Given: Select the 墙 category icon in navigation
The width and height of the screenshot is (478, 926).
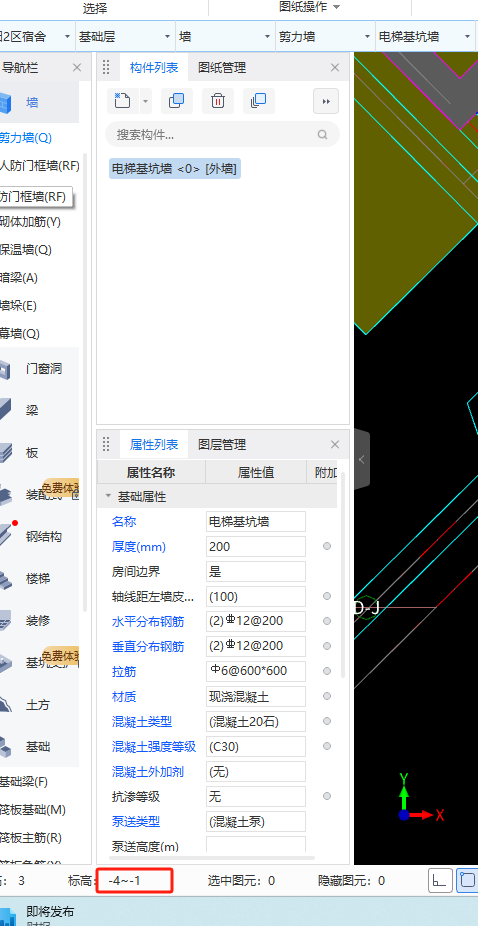Looking at the screenshot, I should (x=6, y=103).
